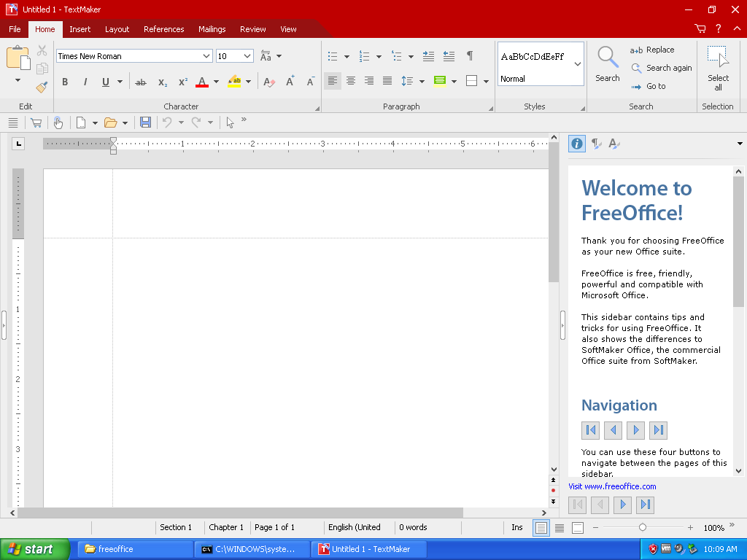Decrease font size with shrink font icon
Viewport: 747px width, 560px height.
click(x=310, y=82)
